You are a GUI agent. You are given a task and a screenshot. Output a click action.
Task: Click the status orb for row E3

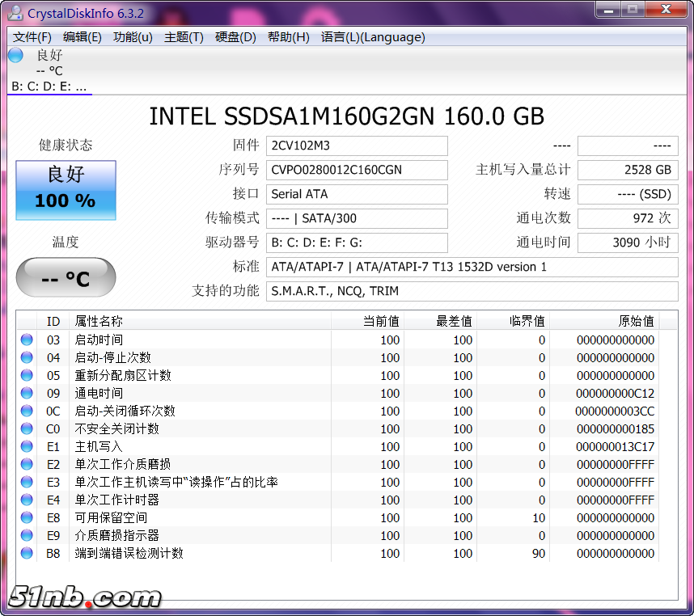coord(27,482)
